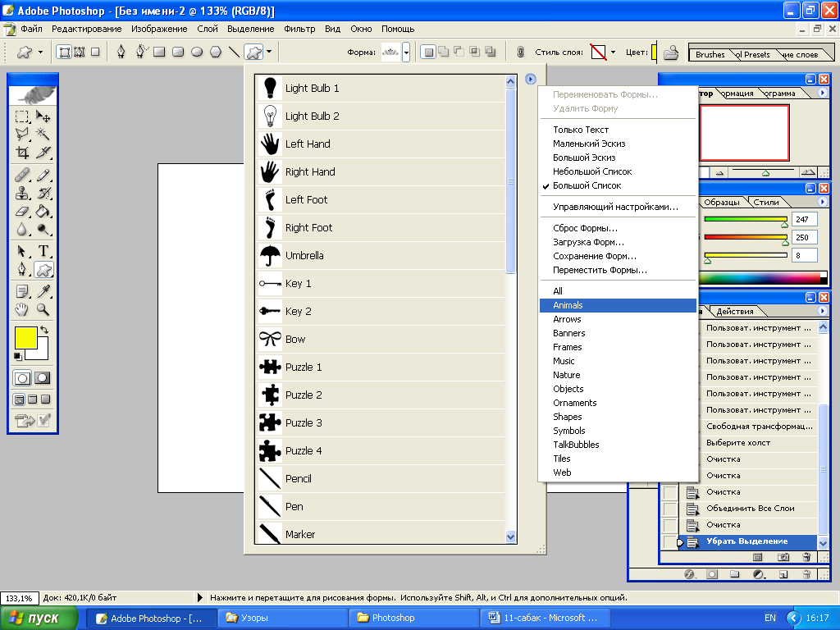The width and height of the screenshot is (840, 630).
Task: Toggle Standard editing mode button
Action: 22,378
